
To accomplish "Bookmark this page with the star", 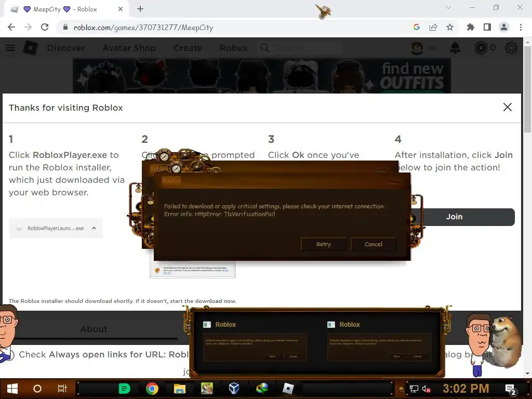I will (x=450, y=28).
